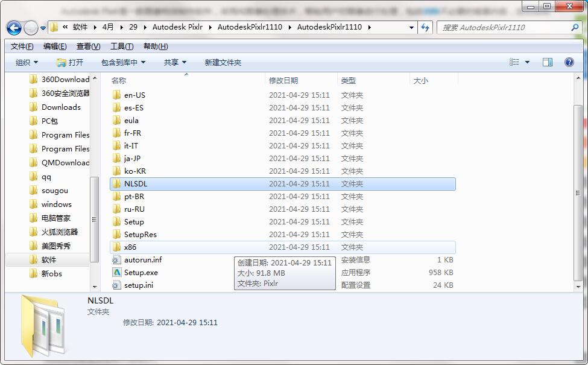Select 电脑管家 in the navigation tree
The image size is (588, 365).
click(x=50, y=218)
